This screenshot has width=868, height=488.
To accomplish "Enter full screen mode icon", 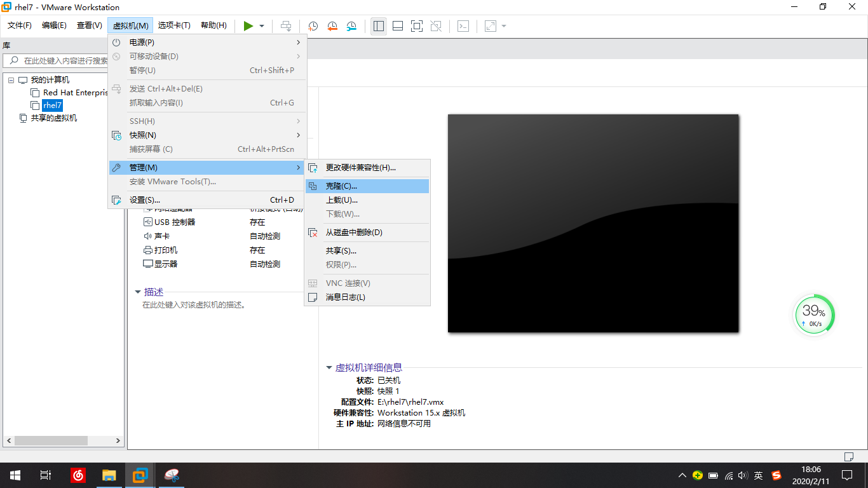I will [417, 26].
